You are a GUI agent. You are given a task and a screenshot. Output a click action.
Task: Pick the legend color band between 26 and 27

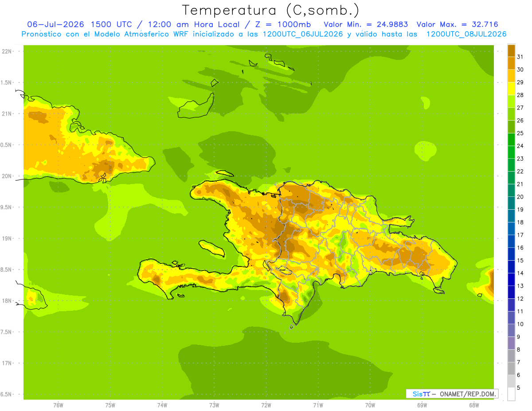tap(511, 114)
